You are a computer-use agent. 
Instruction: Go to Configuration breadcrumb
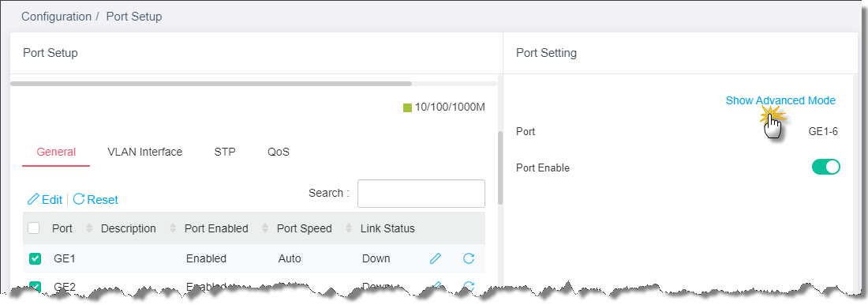coord(57,17)
